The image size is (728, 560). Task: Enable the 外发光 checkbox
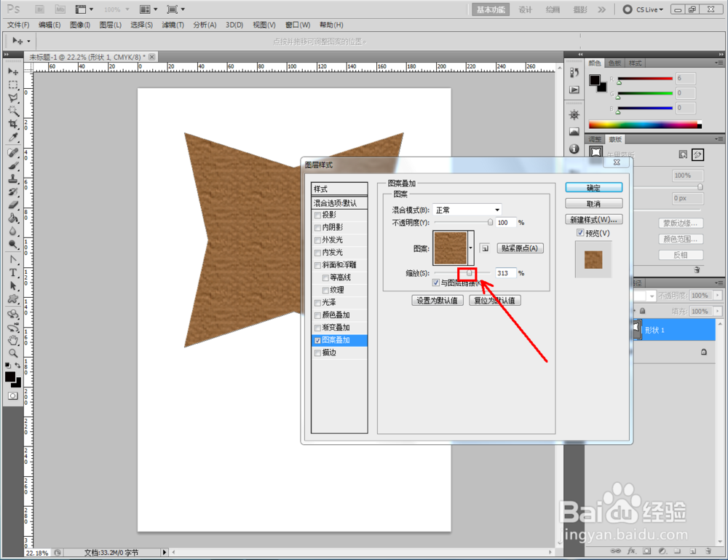click(x=317, y=240)
